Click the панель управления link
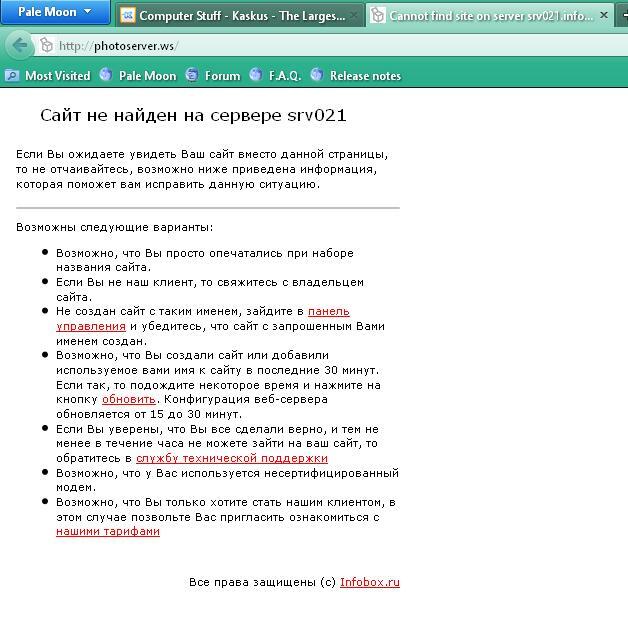This screenshot has height=619, width=628. [328, 312]
